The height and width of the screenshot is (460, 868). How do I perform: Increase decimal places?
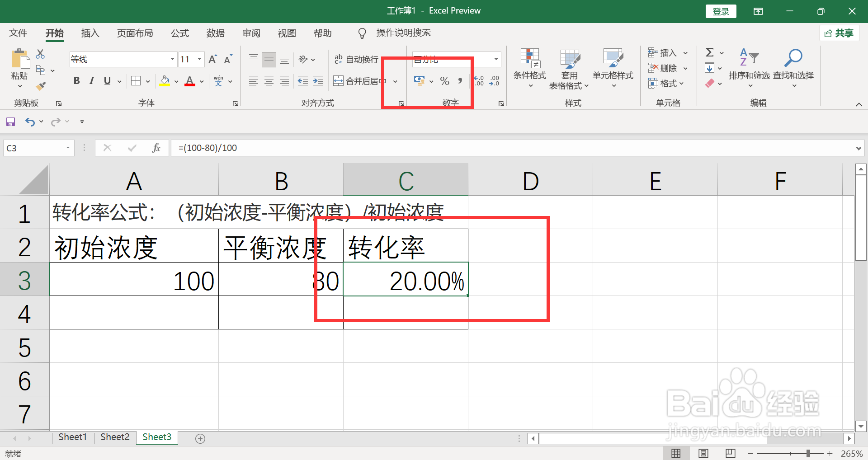click(479, 81)
